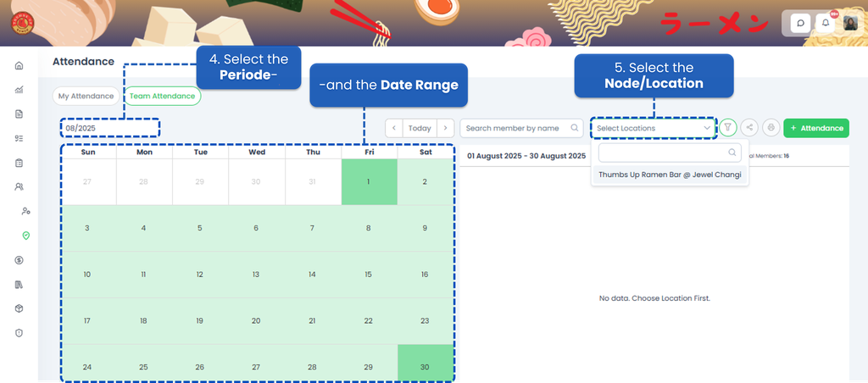Switch to My Attendance tab
The image size is (868, 383).
[x=86, y=96]
